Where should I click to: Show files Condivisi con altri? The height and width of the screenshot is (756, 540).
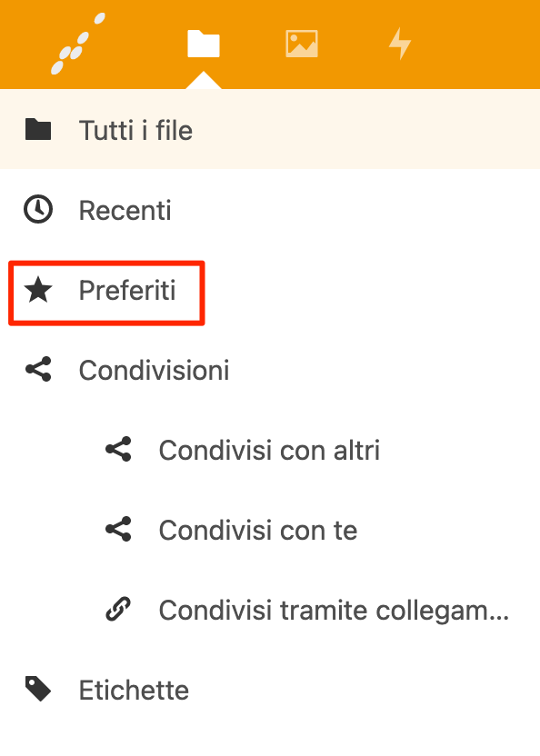pyautogui.click(x=270, y=450)
